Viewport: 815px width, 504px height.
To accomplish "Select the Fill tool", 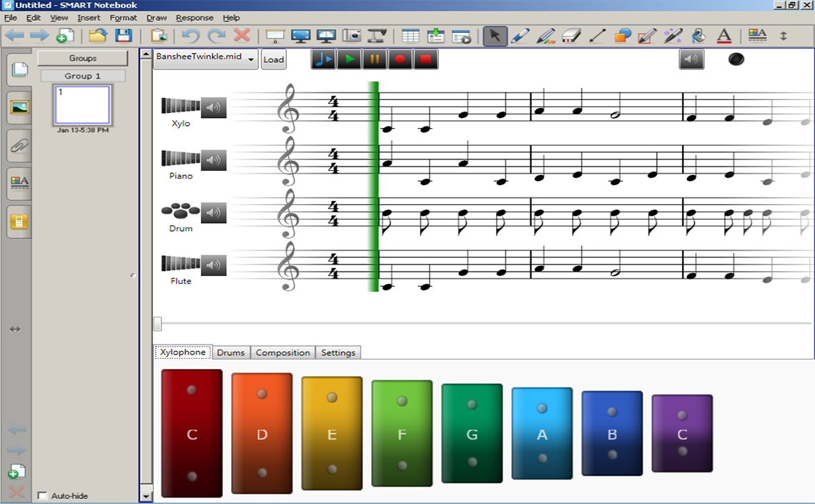I will pyautogui.click(x=698, y=36).
